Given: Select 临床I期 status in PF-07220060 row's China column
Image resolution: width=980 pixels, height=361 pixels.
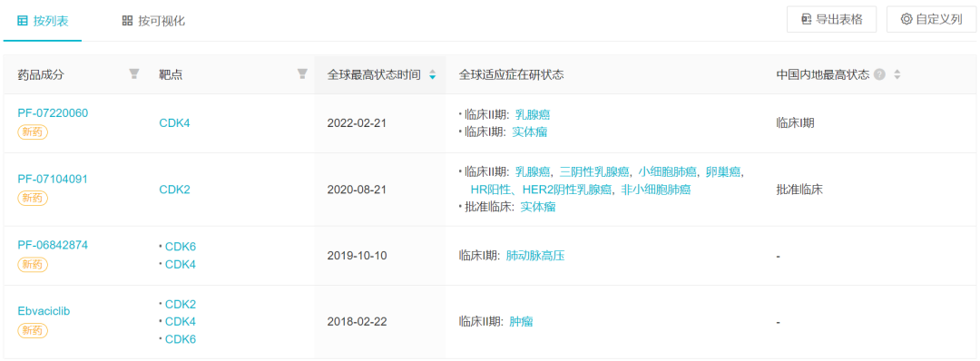Looking at the screenshot, I should point(795,123).
